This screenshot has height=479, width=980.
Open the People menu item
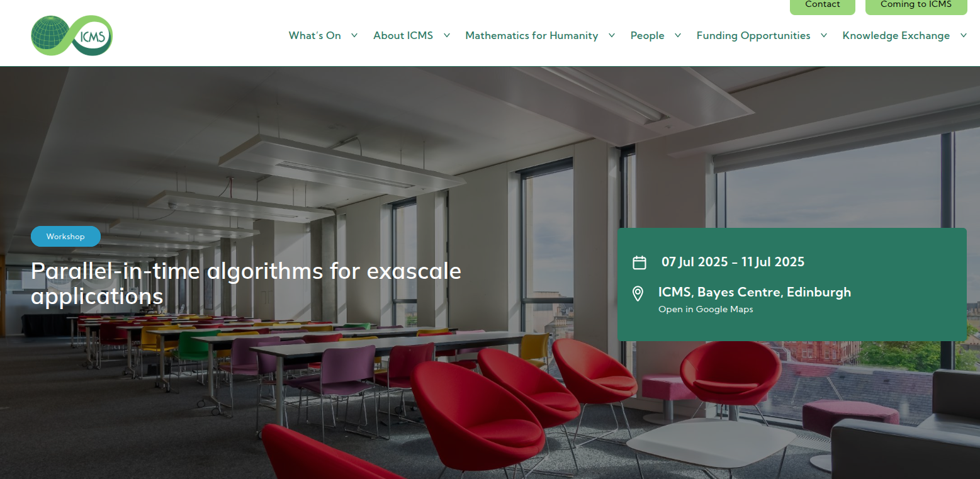pyautogui.click(x=648, y=35)
